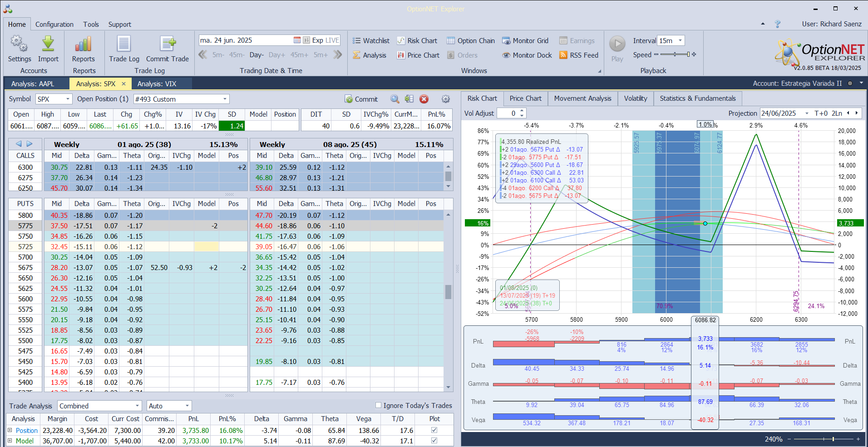Open the Statistics & Fundamentals tab

(698, 98)
